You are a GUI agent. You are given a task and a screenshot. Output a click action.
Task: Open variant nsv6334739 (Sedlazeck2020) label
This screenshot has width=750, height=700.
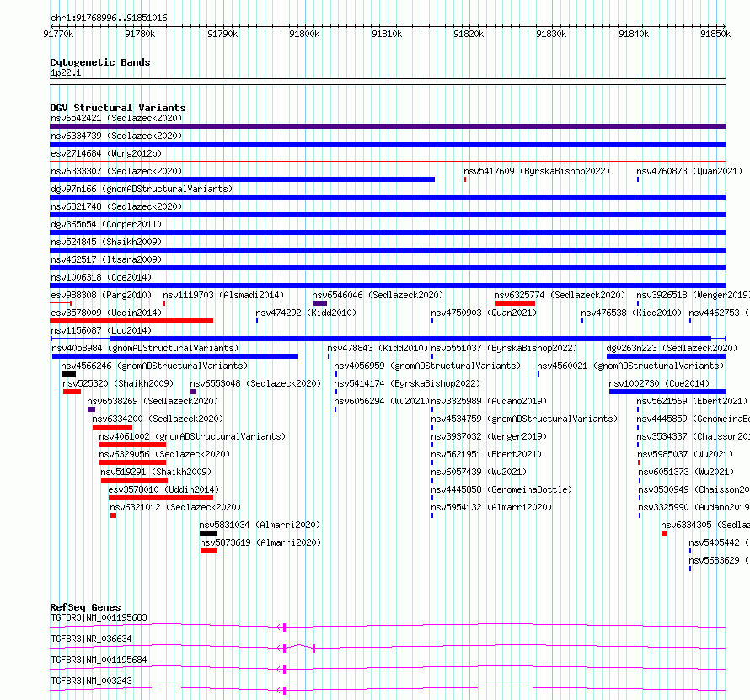pos(116,136)
